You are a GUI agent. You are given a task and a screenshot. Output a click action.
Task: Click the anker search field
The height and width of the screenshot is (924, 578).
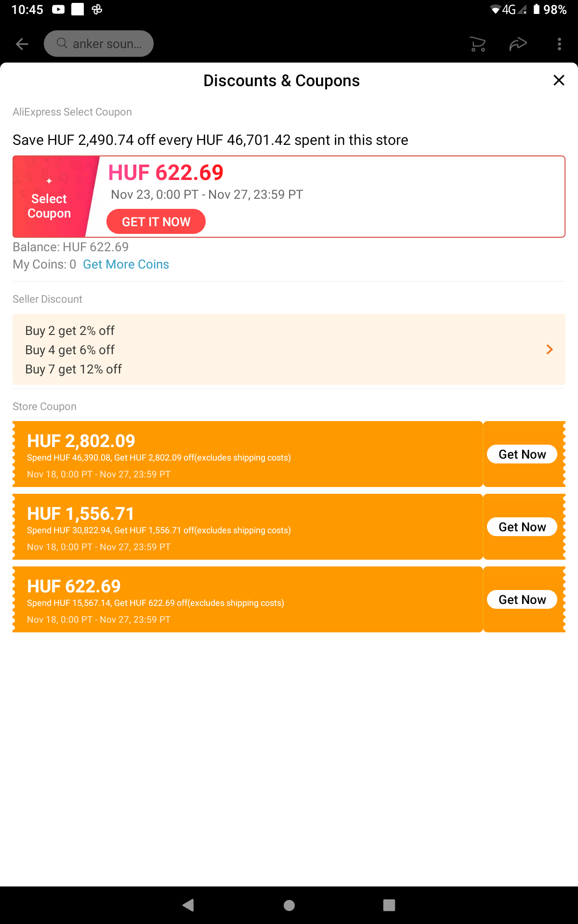(99, 44)
